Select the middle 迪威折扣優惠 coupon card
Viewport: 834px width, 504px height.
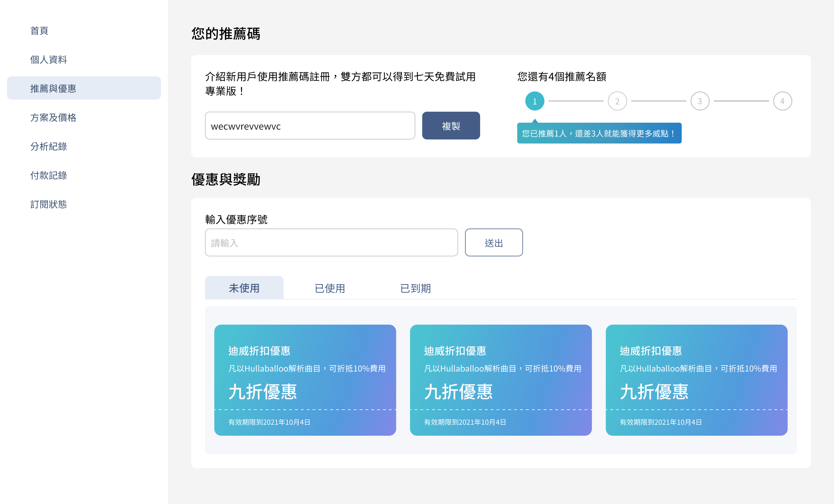click(x=501, y=380)
